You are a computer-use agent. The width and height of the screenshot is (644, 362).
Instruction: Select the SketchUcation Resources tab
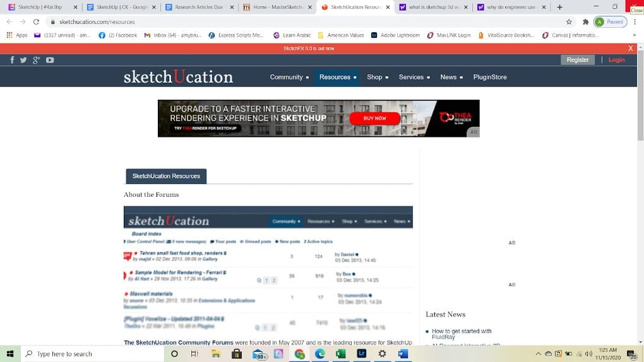point(166,176)
